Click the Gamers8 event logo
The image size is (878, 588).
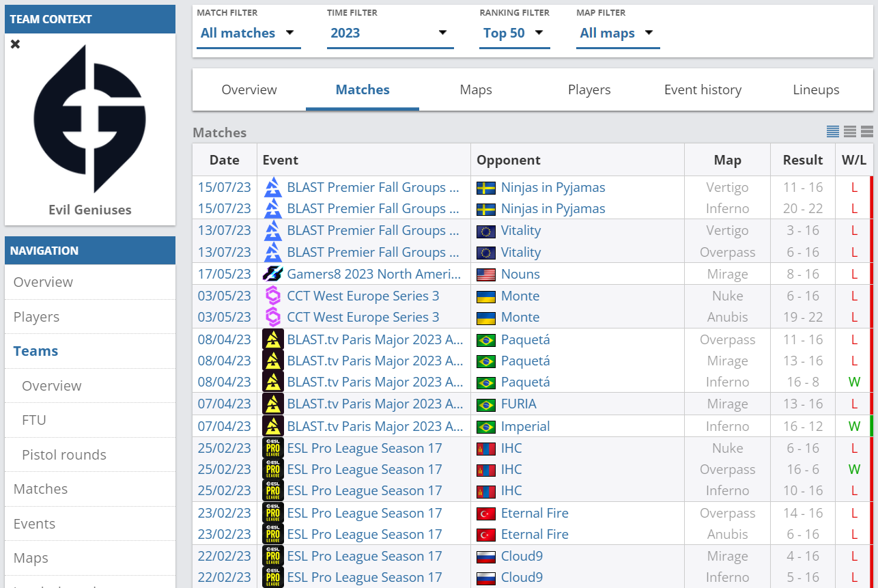273,274
